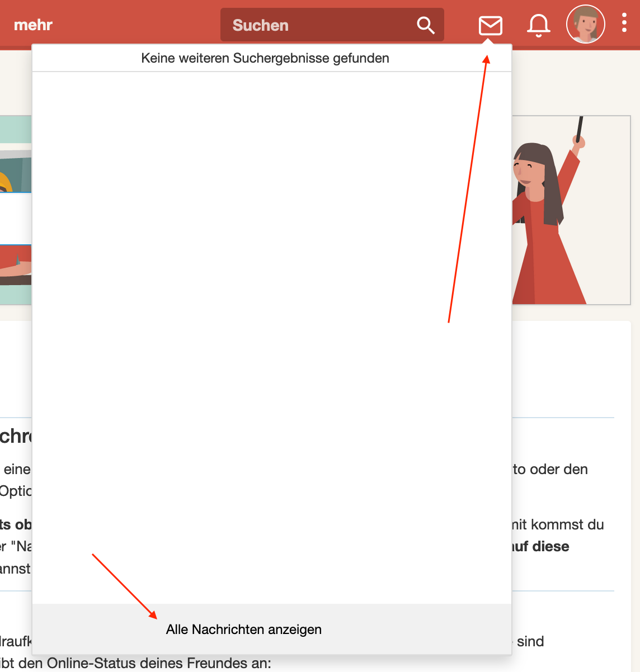
Task: Click the bold text "auf diese"
Action: pos(541,546)
